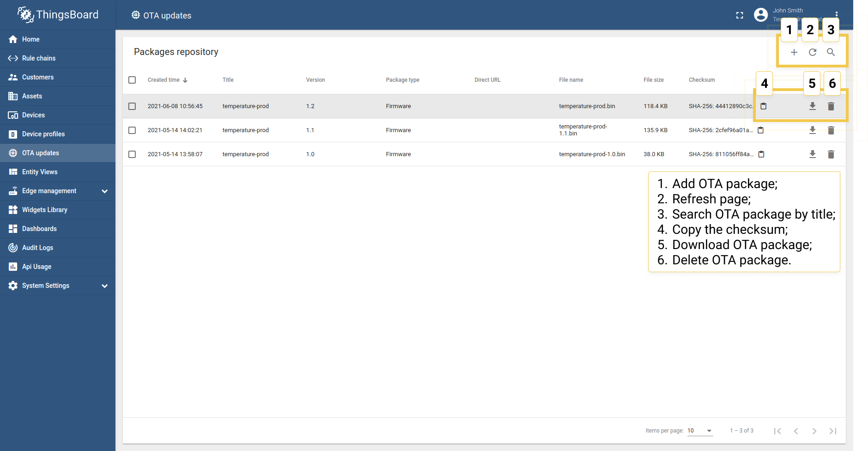Download the version 1.1 firmware package
The width and height of the screenshot is (868, 451).
pos(813,130)
